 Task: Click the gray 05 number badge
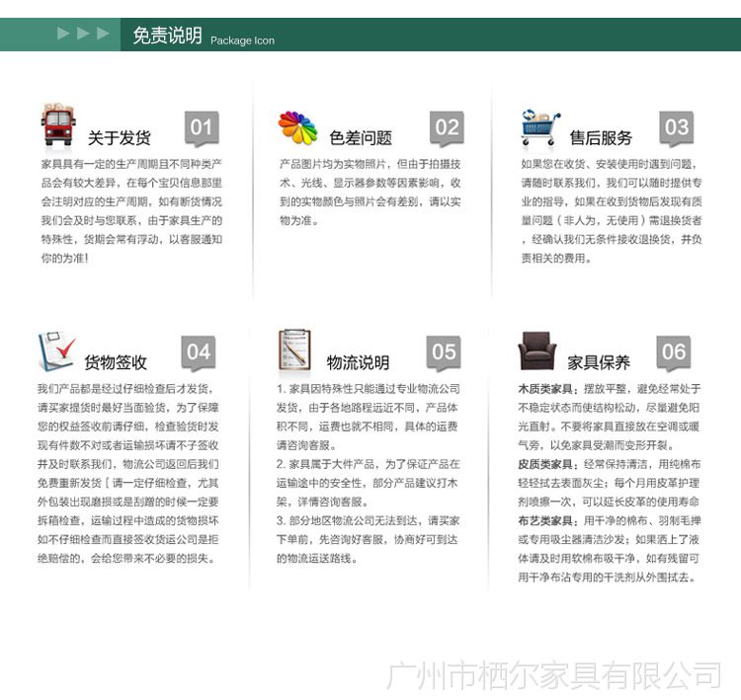pyautogui.click(x=444, y=352)
